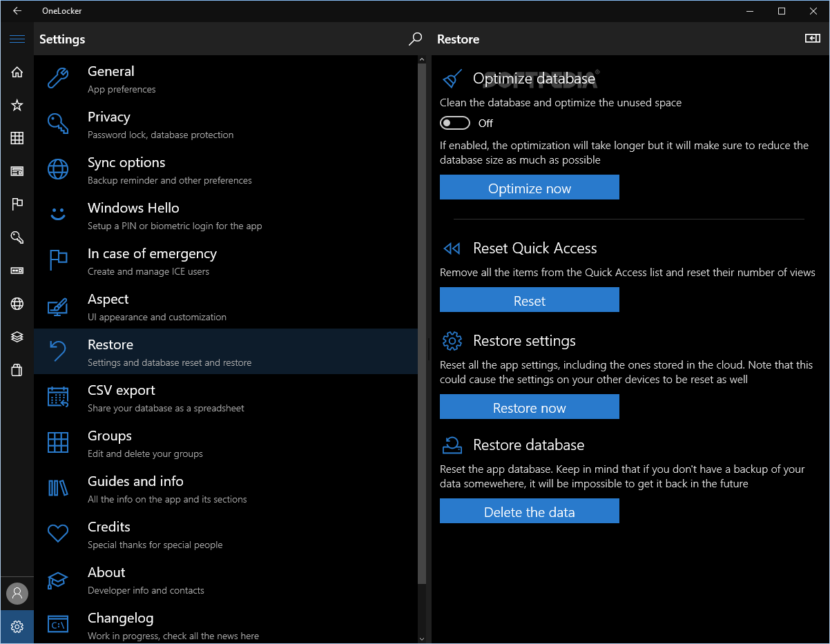Viewport: 830px width, 644px height.
Task: Click the General wrench icon
Action: (58, 78)
